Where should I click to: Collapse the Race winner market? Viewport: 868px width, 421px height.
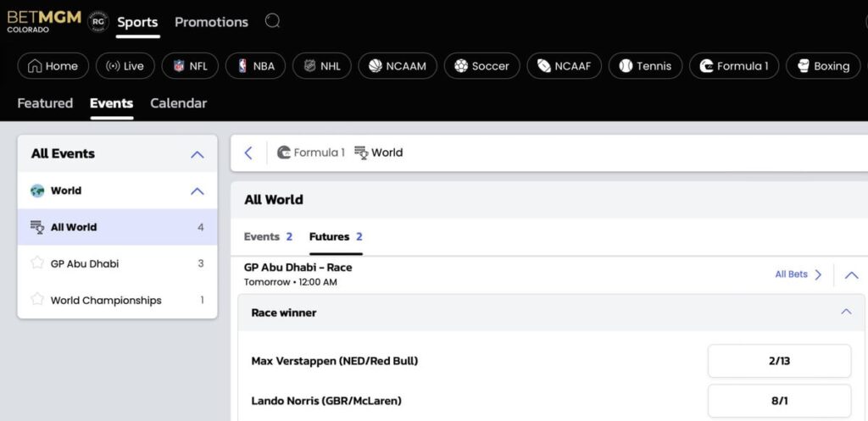pyautogui.click(x=846, y=312)
